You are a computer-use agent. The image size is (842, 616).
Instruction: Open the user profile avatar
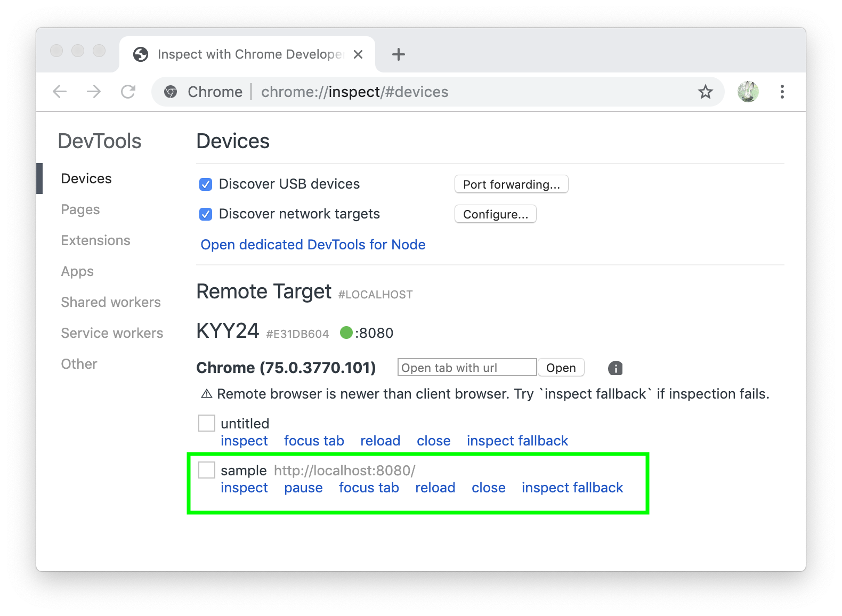point(748,92)
